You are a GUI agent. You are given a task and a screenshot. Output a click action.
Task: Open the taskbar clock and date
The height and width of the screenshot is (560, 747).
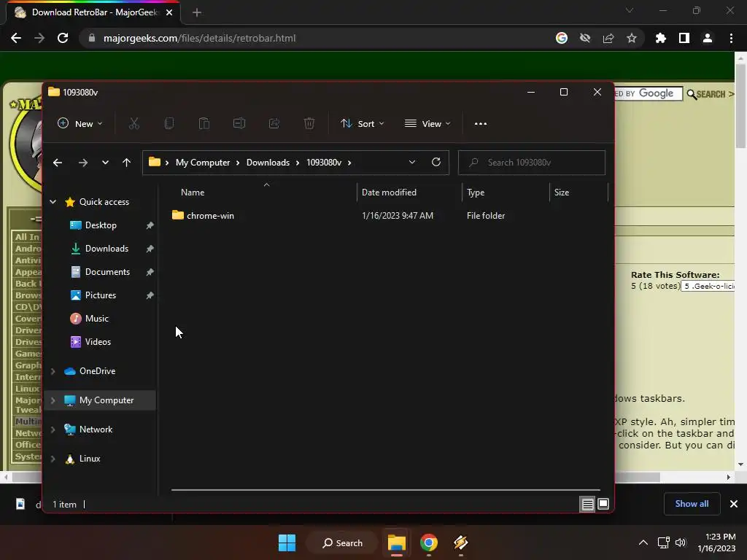tap(716, 542)
